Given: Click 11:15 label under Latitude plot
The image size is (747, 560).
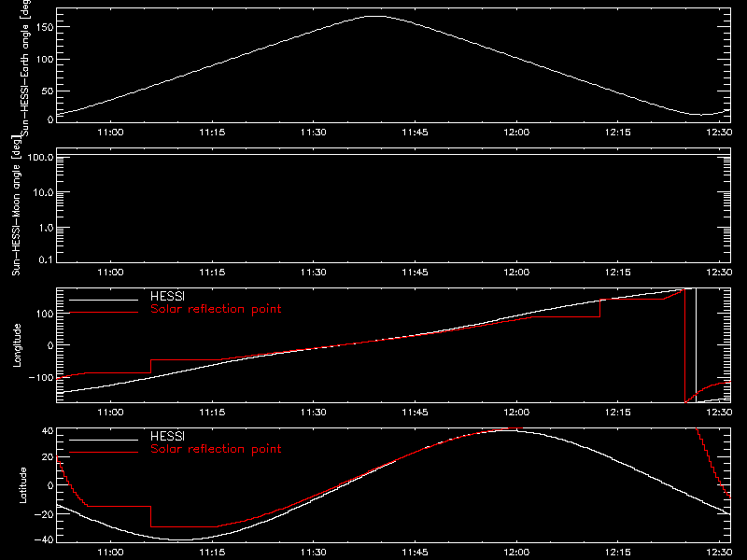Looking at the screenshot, I should tap(212, 553).
